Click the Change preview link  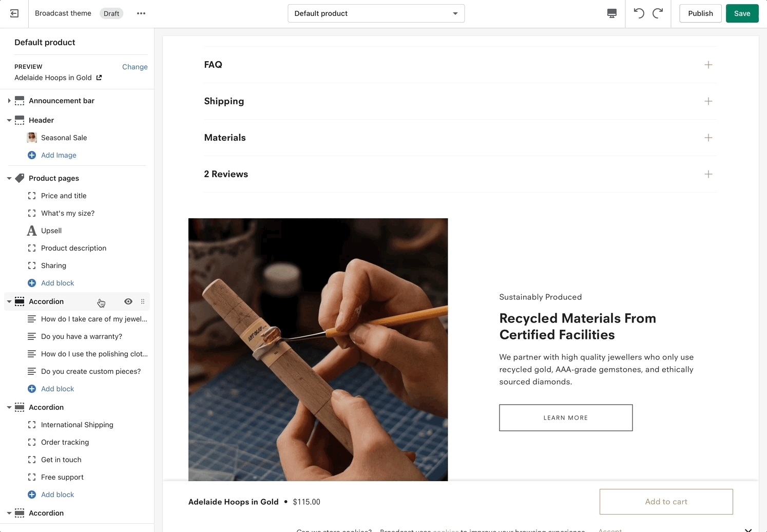pos(135,67)
